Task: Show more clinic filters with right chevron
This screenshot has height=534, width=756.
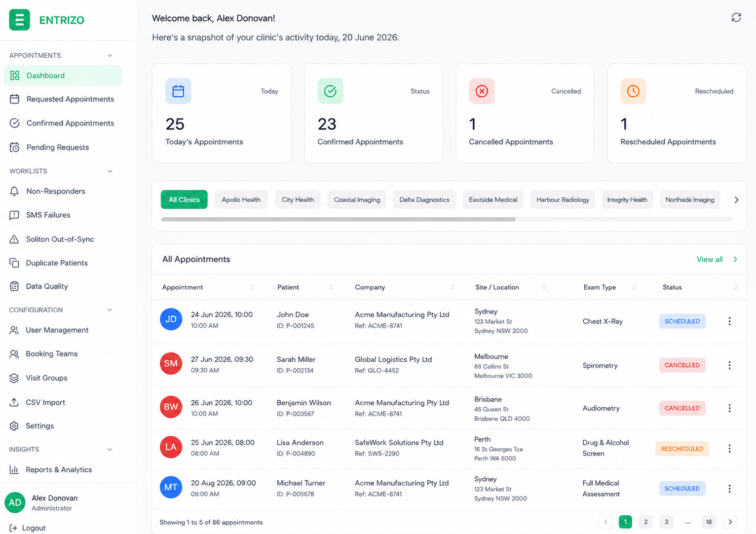Action: 736,200
